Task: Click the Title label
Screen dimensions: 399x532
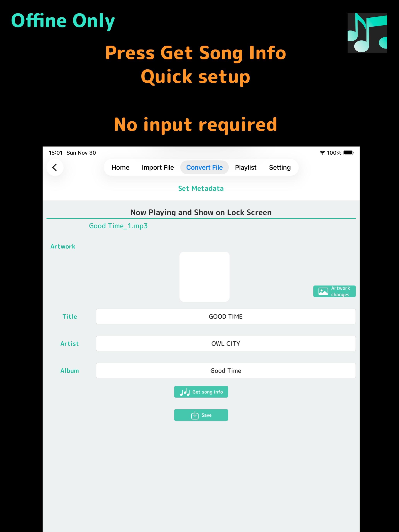Action: coord(70,316)
